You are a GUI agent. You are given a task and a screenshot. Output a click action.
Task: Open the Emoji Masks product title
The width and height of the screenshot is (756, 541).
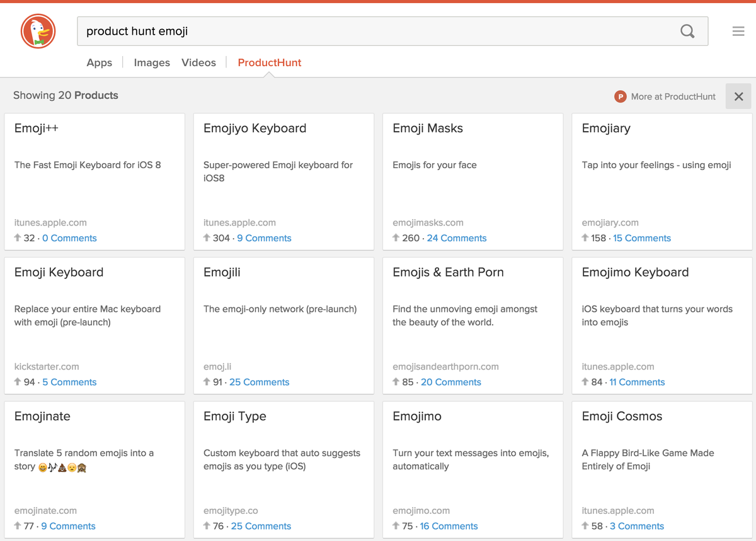428,128
